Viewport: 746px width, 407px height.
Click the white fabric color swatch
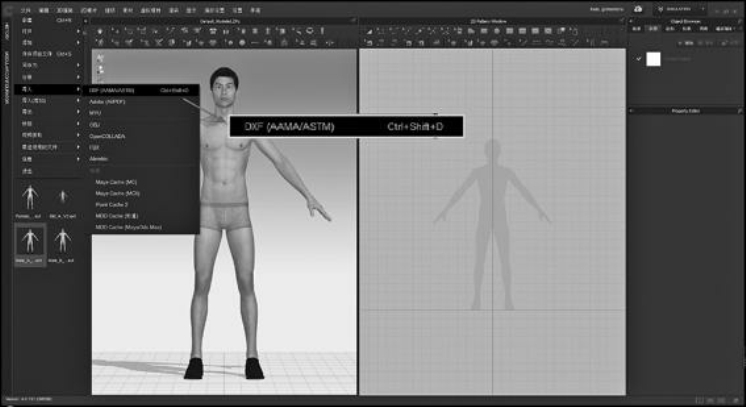pos(654,59)
